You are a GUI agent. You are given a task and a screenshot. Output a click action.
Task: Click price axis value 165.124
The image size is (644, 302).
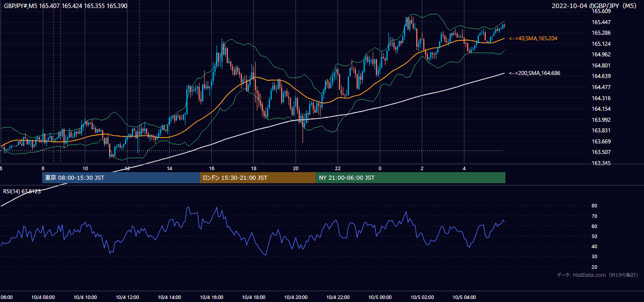(x=601, y=44)
